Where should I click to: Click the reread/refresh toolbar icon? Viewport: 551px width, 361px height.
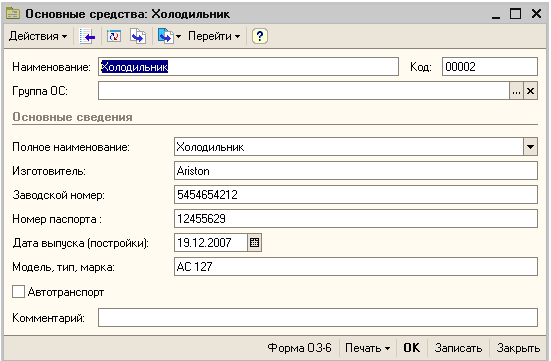click(114, 36)
